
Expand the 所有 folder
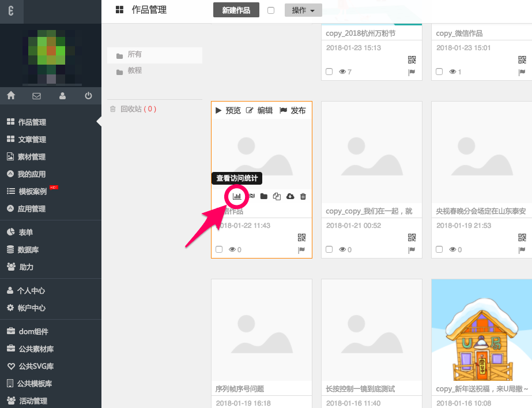coord(134,55)
